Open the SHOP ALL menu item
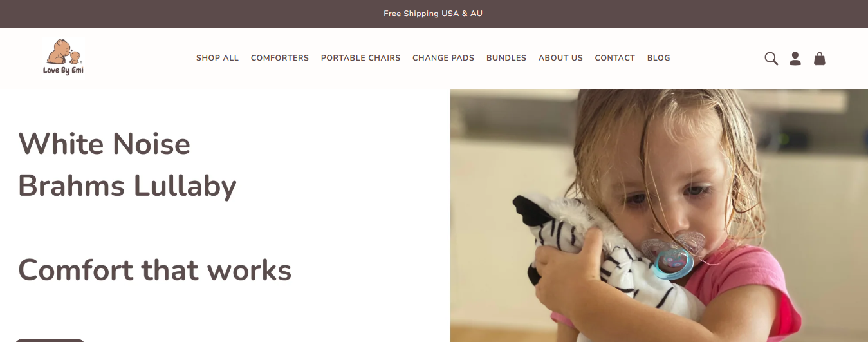This screenshot has height=342, width=868. [217, 58]
